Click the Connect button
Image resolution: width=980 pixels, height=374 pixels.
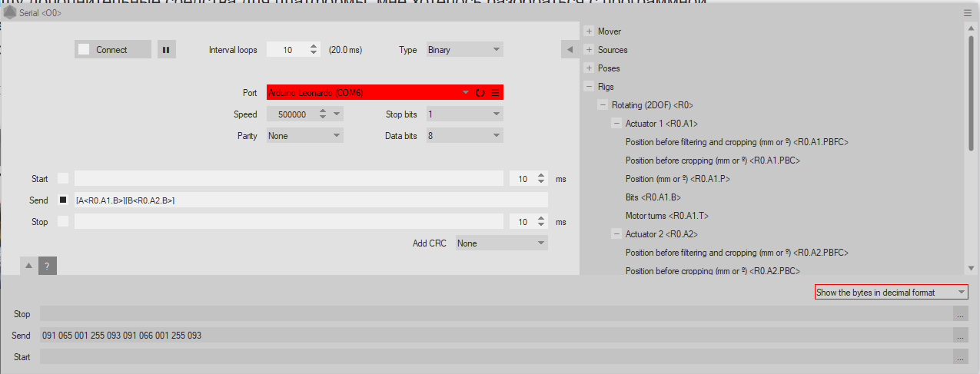[114, 50]
